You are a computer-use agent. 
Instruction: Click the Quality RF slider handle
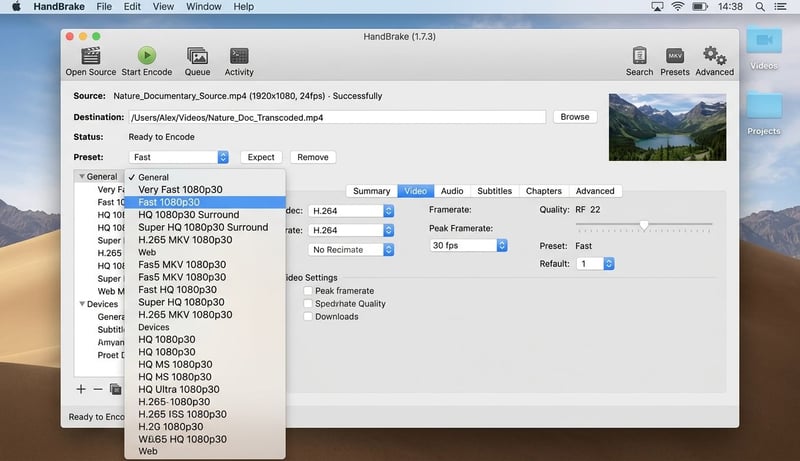(644, 225)
